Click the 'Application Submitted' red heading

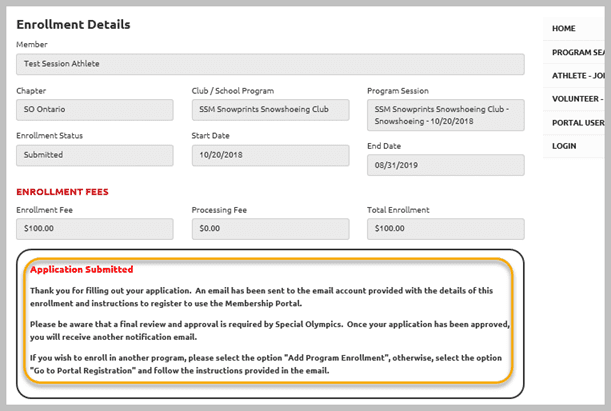81,269
